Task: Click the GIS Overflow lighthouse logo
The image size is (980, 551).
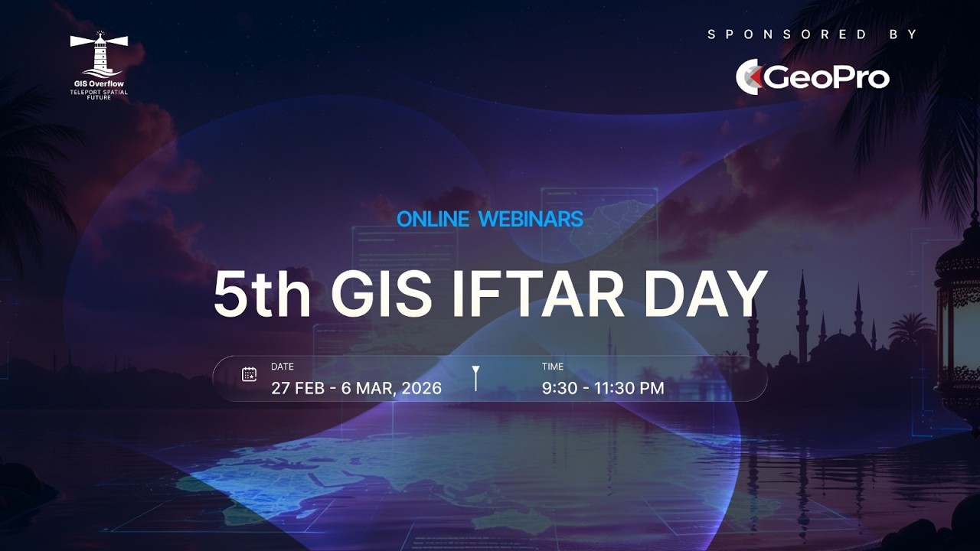Action: pyautogui.click(x=99, y=54)
